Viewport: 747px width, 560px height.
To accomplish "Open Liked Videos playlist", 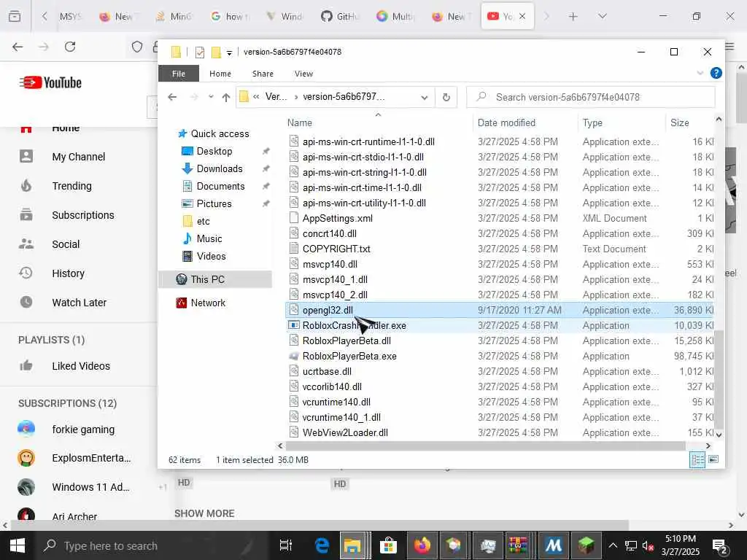I will [x=80, y=366].
